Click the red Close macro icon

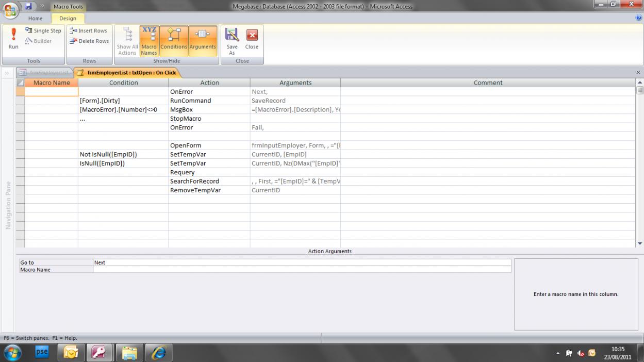pos(252,39)
